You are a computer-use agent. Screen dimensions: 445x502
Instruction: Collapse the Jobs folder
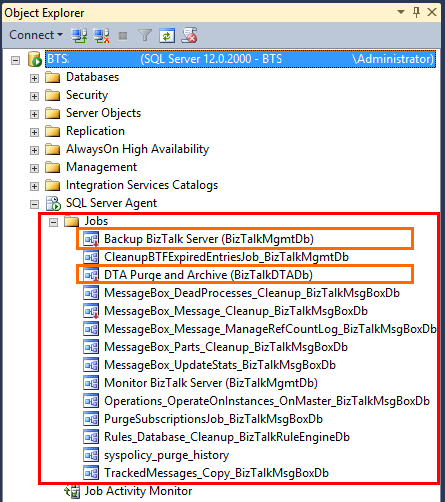(53, 222)
